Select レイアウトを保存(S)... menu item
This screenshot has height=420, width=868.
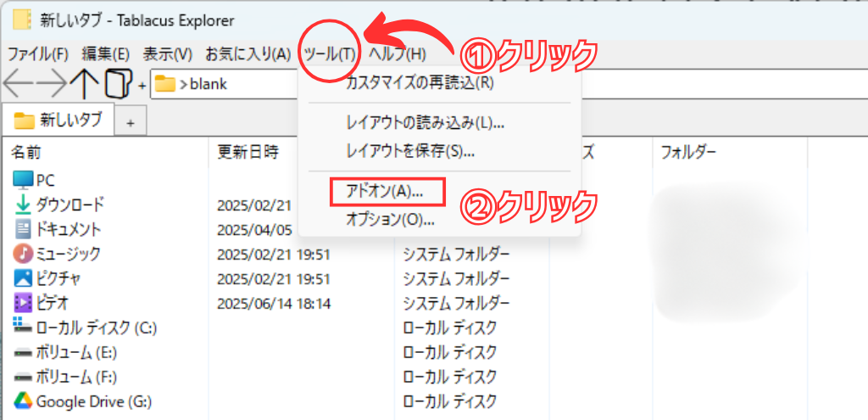coord(410,151)
